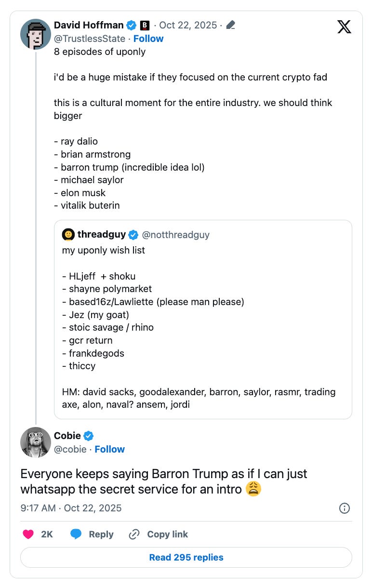Click the Copy link label
The image size is (372, 588).
tap(167, 534)
